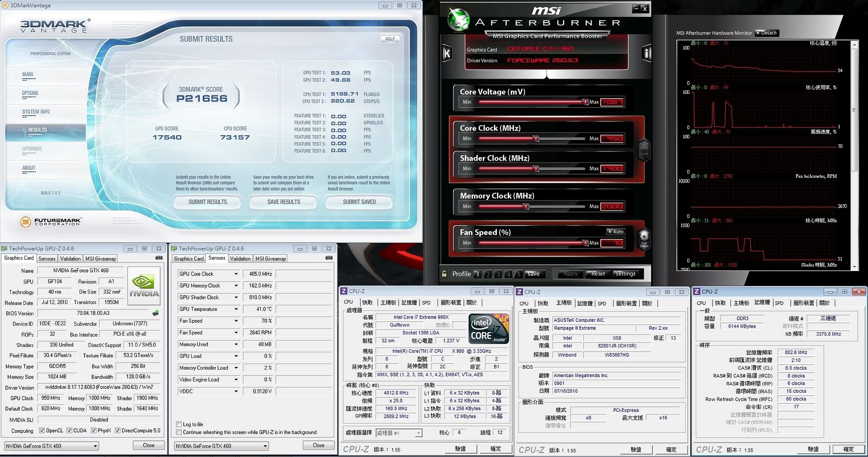Select SYSTEM INFO in 3DMark Vantage sidebar

click(36, 112)
